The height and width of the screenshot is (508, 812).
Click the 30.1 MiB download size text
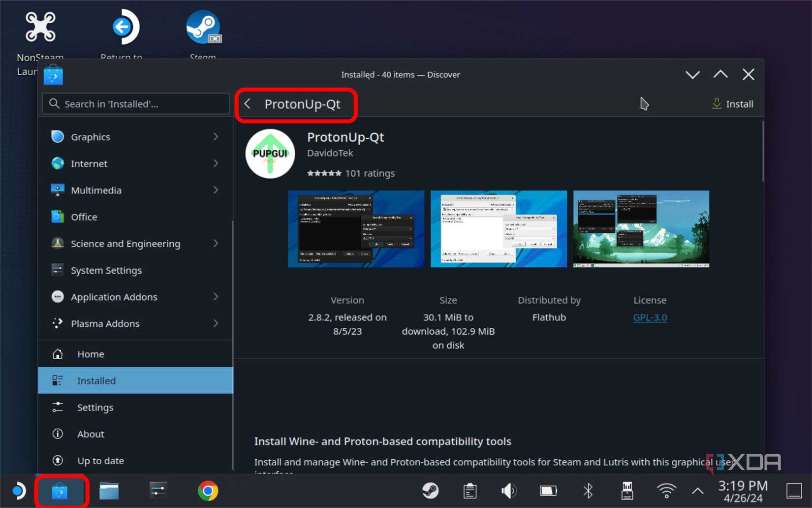pos(448,331)
